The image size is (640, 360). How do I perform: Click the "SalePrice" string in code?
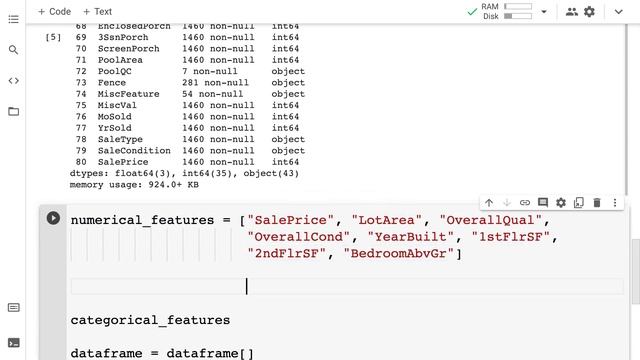(x=291, y=220)
